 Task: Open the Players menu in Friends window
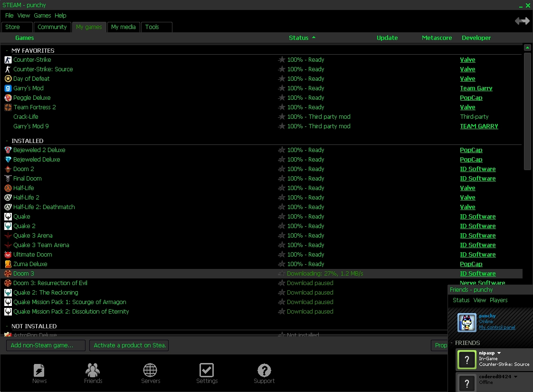pyautogui.click(x=499, y=300)
